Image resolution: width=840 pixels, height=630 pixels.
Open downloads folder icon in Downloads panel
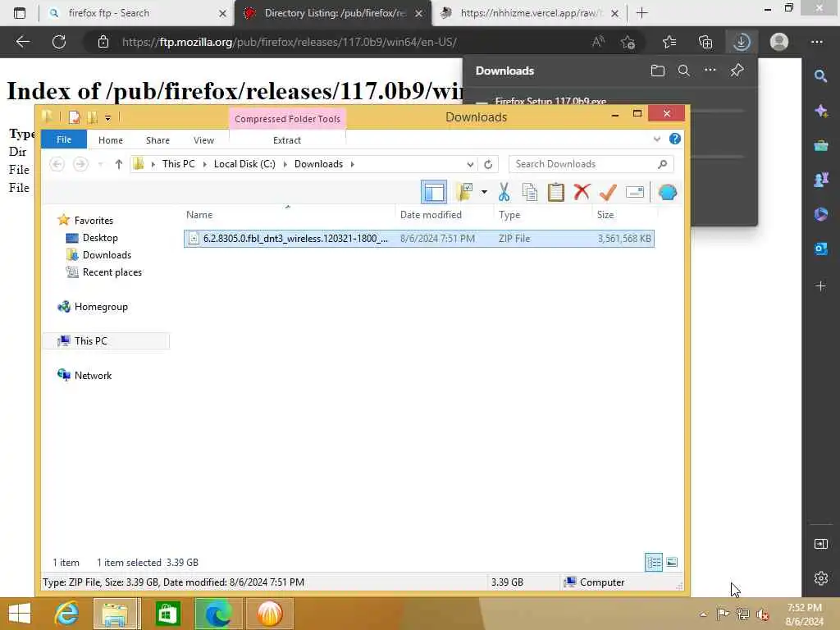[x=657, y=71]
